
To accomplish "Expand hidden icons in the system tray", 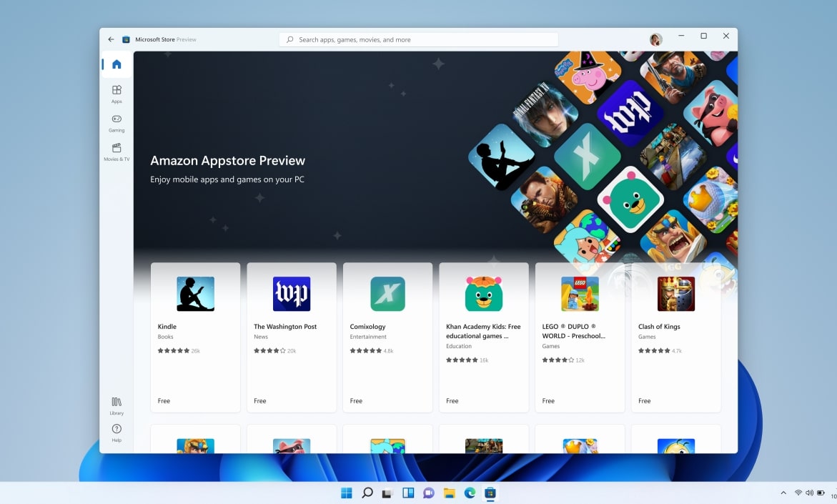I will tap(783, 493).
